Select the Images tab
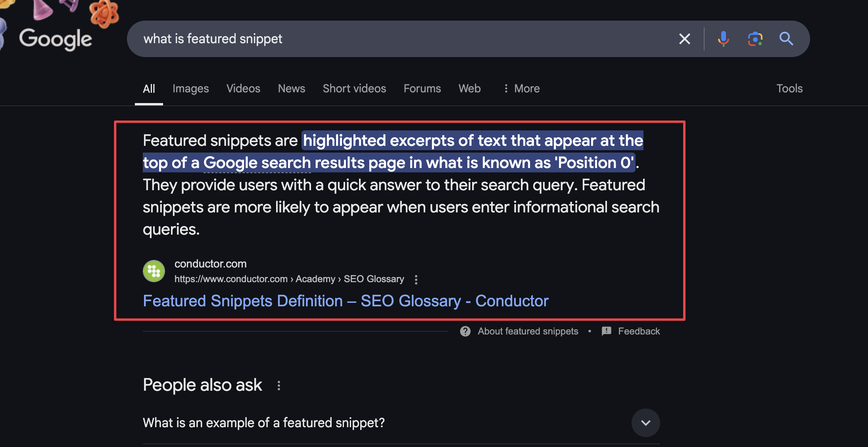The height and width of the screenshot is (447, 868). click(190, 88)
